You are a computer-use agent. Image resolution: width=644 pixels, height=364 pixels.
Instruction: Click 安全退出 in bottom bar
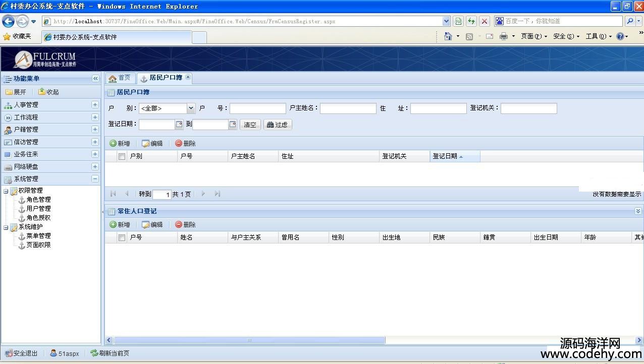coord(22,353)
